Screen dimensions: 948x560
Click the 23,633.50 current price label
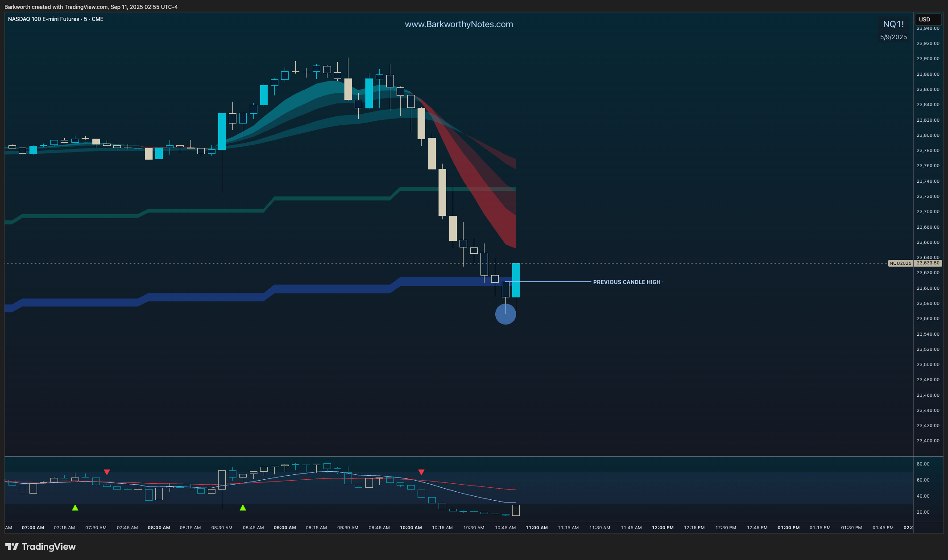click(928, 264)
